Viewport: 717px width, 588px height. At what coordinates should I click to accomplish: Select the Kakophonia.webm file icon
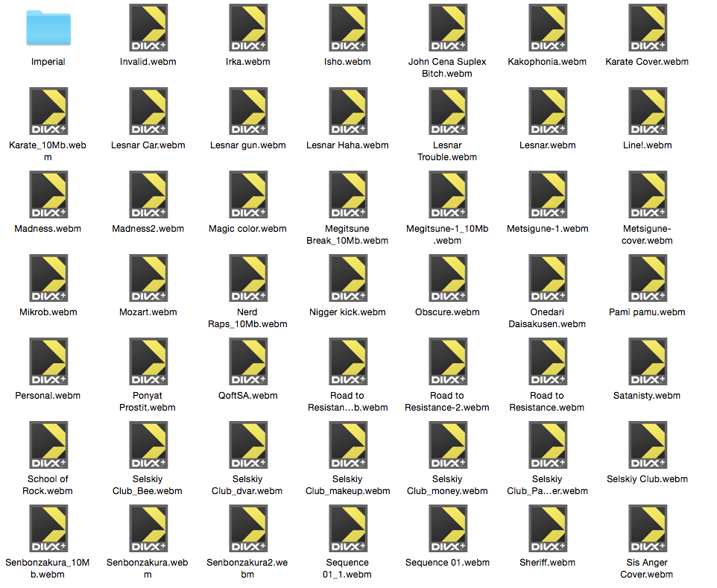pos(548,28)
